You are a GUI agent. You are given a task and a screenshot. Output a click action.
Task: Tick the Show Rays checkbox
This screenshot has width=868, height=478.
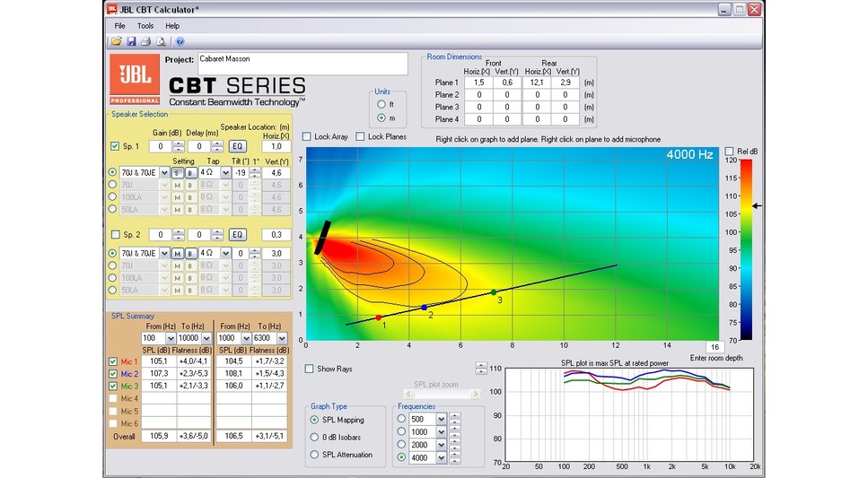point(310,369)
